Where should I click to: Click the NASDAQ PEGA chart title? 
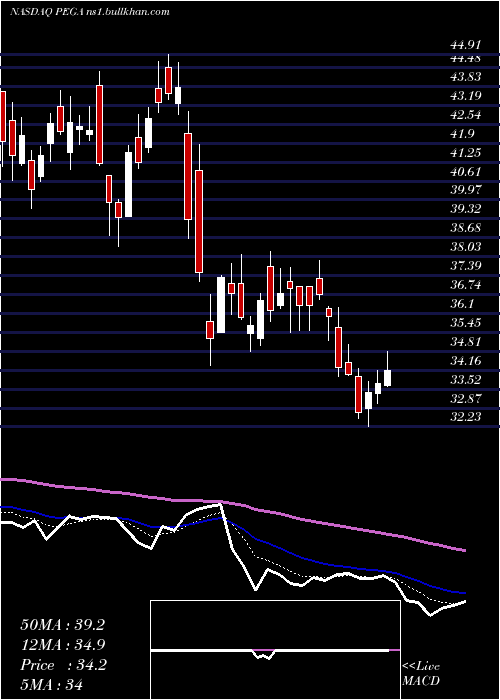(89, 12)
